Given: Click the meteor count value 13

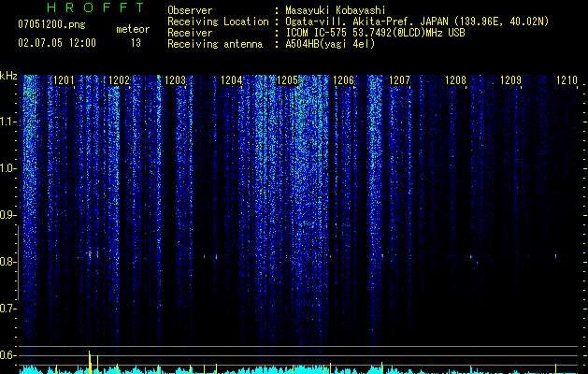Looking at the screenshot, I should click(136, 43).
